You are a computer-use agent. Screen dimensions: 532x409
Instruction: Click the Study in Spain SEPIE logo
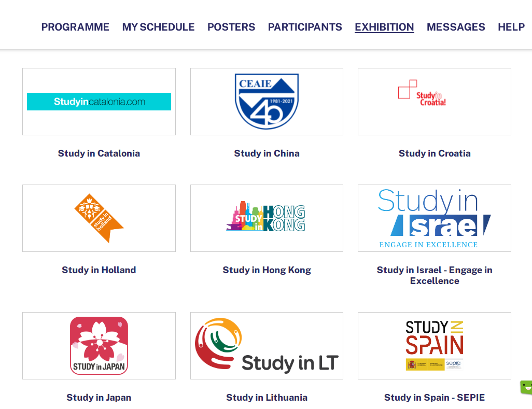click(434, 345)
